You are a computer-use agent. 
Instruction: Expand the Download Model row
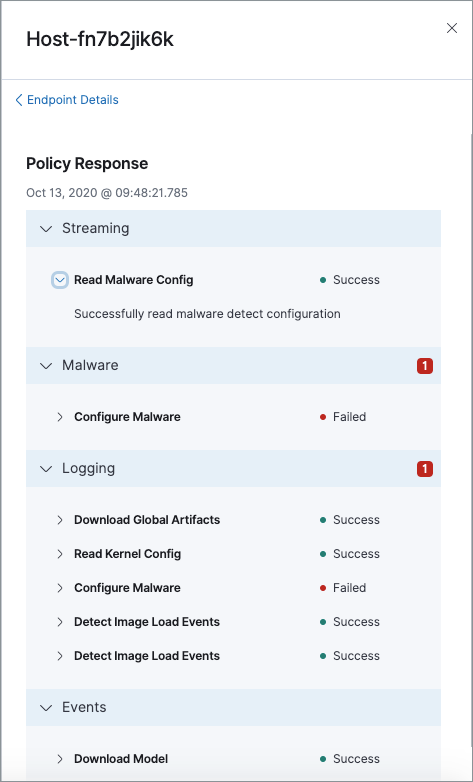(x=60, y=759)
